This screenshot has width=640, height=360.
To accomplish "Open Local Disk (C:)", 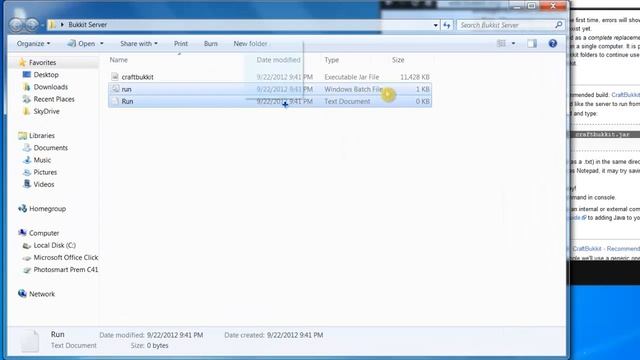I will click(x=55, y=245).
